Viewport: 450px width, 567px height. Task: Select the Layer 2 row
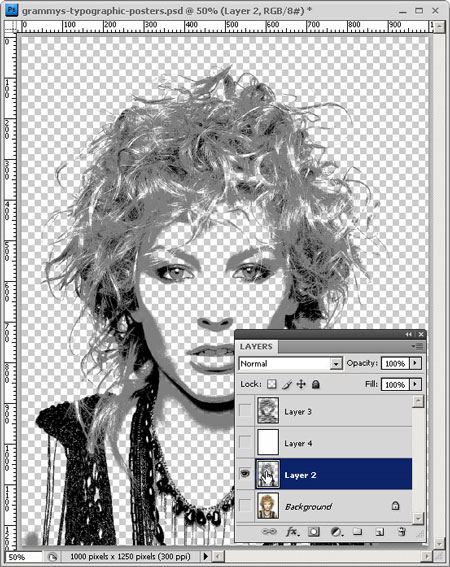click(x=323, y=474)
